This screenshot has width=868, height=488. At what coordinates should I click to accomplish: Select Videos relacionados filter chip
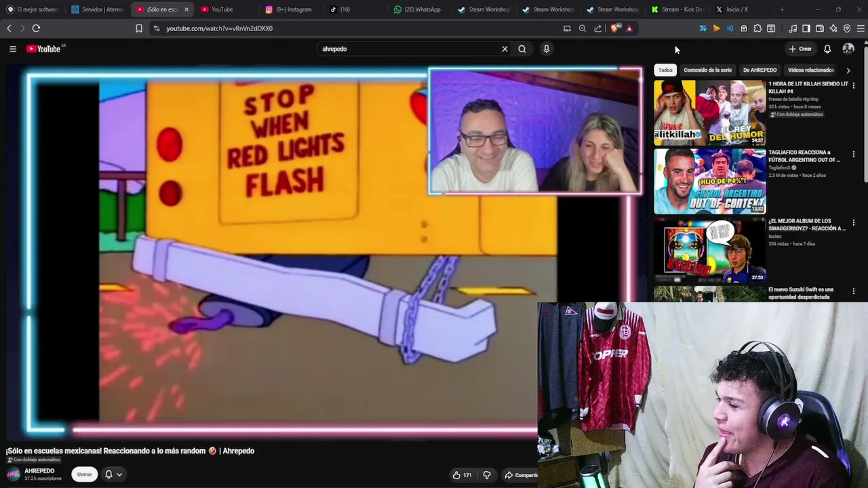click(811, 70)
